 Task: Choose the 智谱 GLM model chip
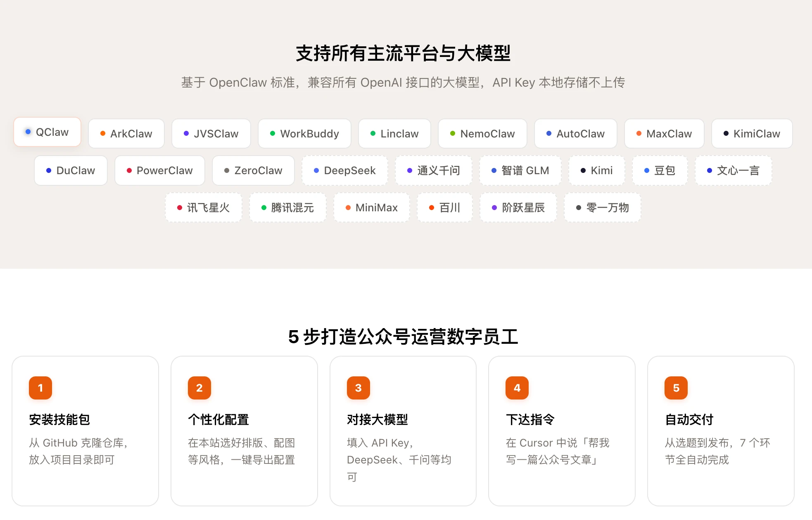pos(520,170)
